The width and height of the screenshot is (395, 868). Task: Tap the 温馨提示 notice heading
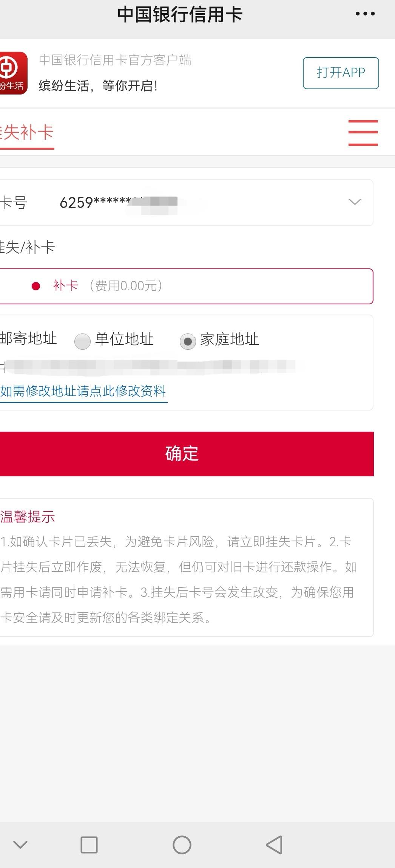pos(28,517)
